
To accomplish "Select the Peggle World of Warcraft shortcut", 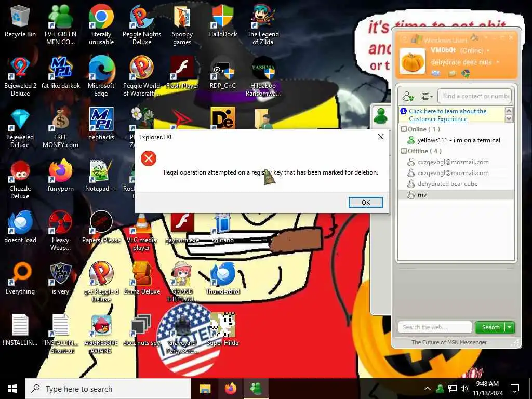I will (142, 77).
